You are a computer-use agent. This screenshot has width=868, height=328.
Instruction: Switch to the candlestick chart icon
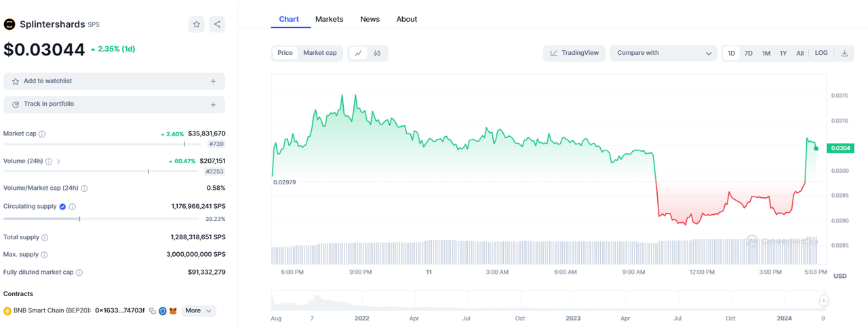coord(377,53)
